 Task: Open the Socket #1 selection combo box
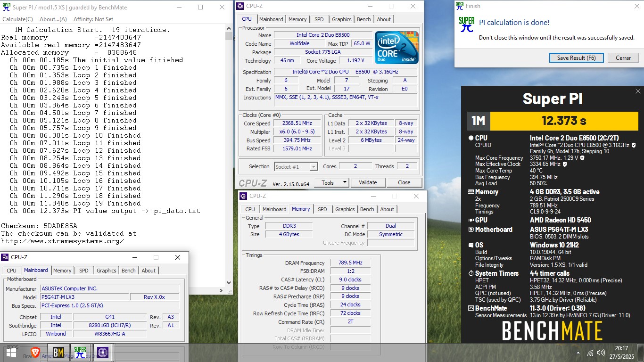coord(296,166)
